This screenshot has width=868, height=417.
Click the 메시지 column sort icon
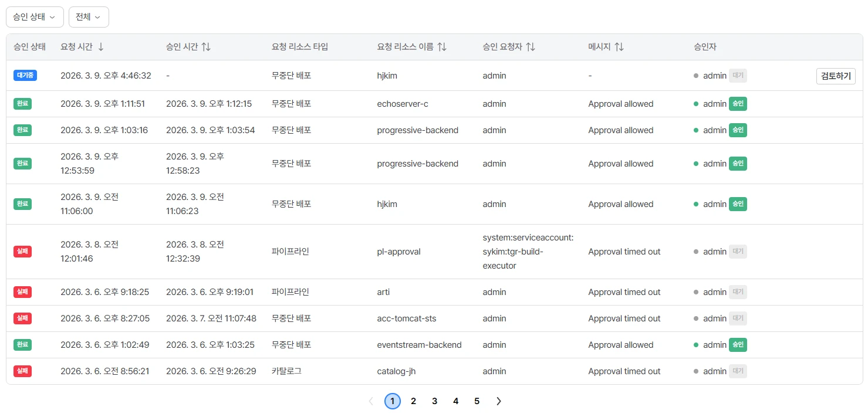point(619,47)
